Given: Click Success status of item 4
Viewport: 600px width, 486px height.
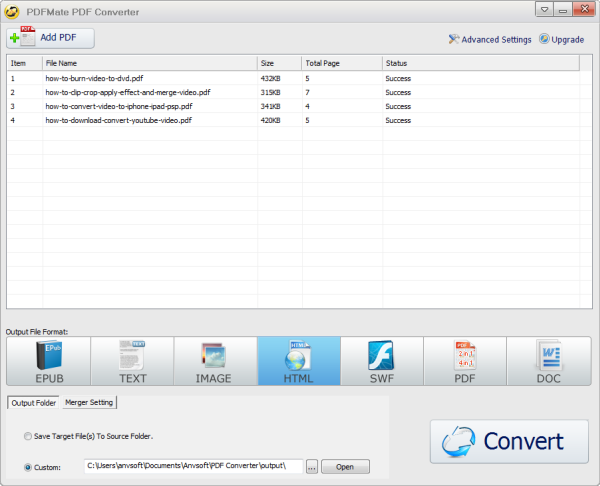Looking at the screenshot, I should (398, 120).
